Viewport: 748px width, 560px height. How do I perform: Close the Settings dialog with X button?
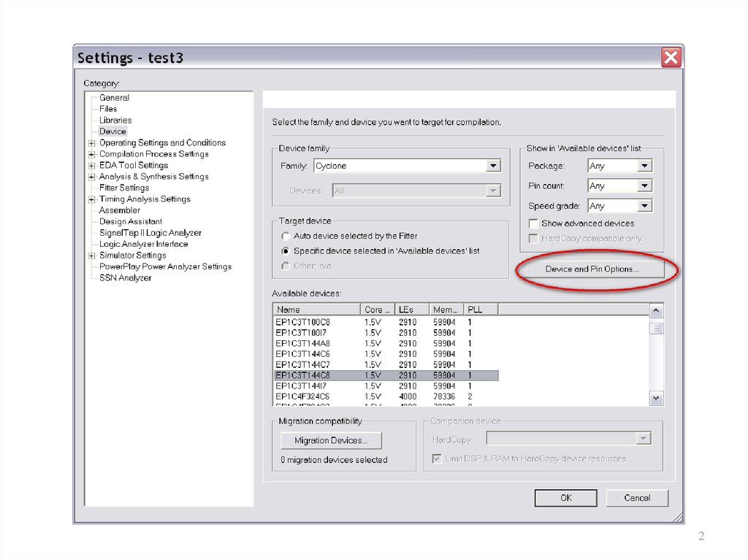[671, 57]
